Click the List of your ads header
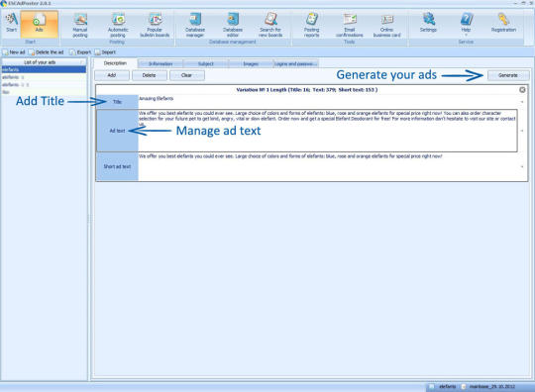Viewport: 535px width, 392px height. coord(44,62)
